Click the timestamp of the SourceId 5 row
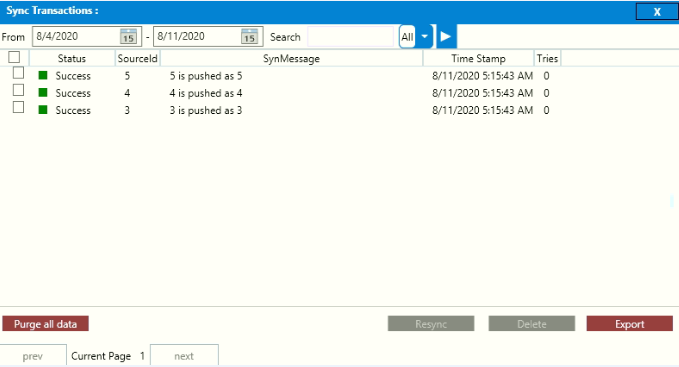679x367 pixels. pos(482,76)
